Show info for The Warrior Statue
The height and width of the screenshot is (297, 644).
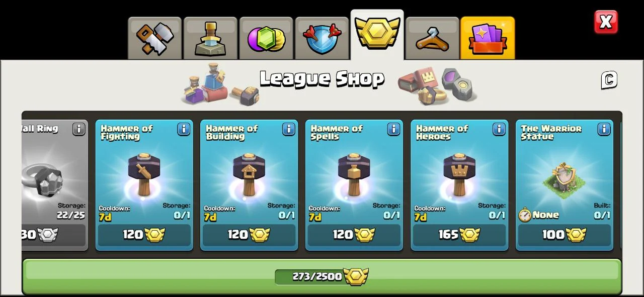coord(604,129)
